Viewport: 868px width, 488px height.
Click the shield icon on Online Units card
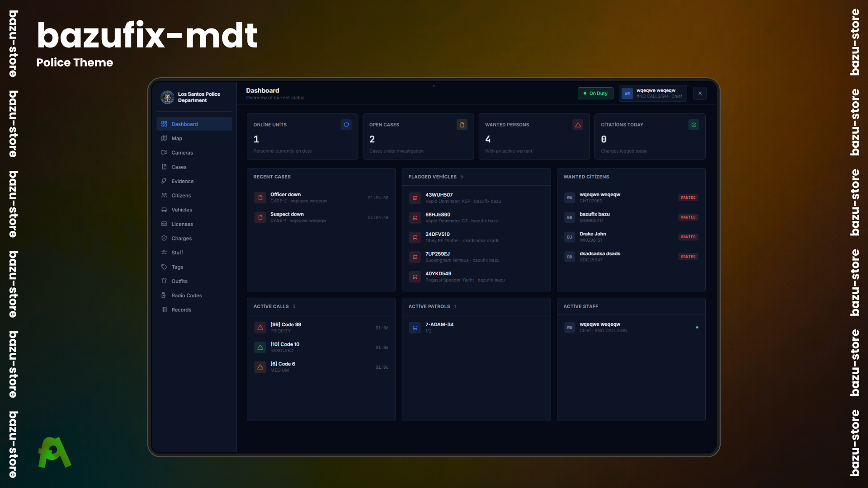point(346,125)
